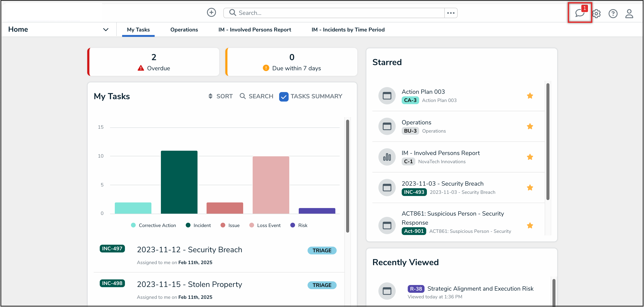This screenshot has height=307, width=644.
Task: Expand the Home navigation dropdown
Action: point(106,30)
